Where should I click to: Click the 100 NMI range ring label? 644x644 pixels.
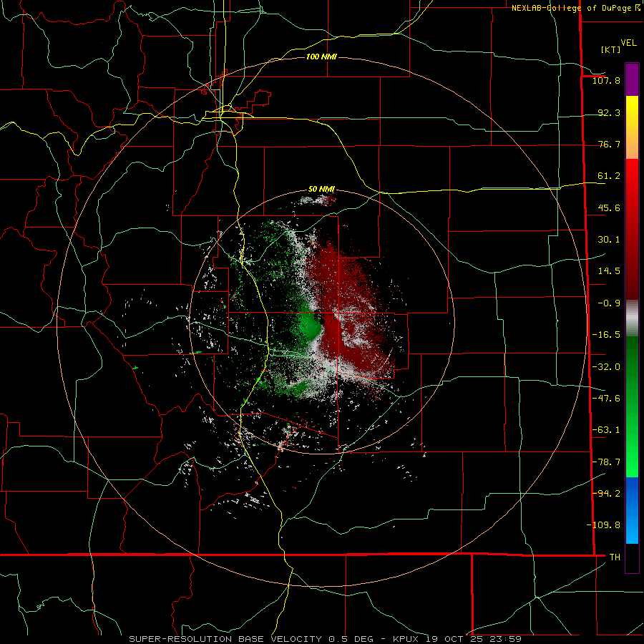321,57
